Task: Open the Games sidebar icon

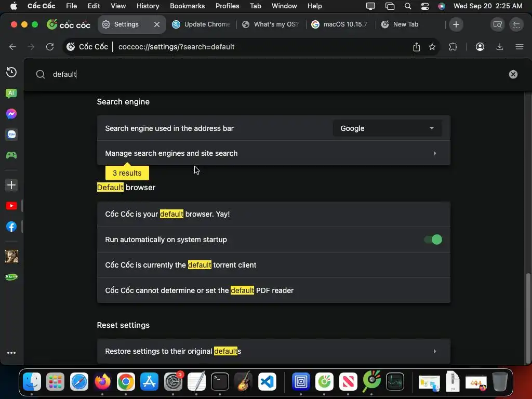Action: [x=11, y=155]
